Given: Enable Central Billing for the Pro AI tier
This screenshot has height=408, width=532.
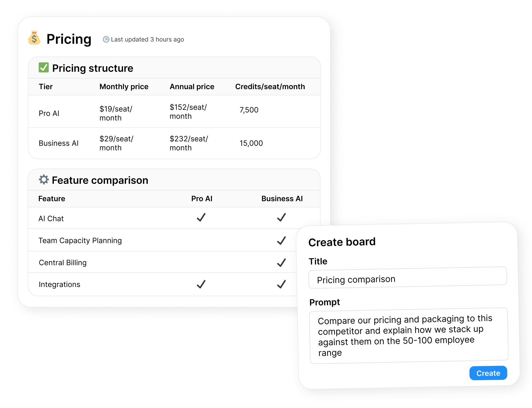Looking at the screenshot, I should click(x=201, y=262).
